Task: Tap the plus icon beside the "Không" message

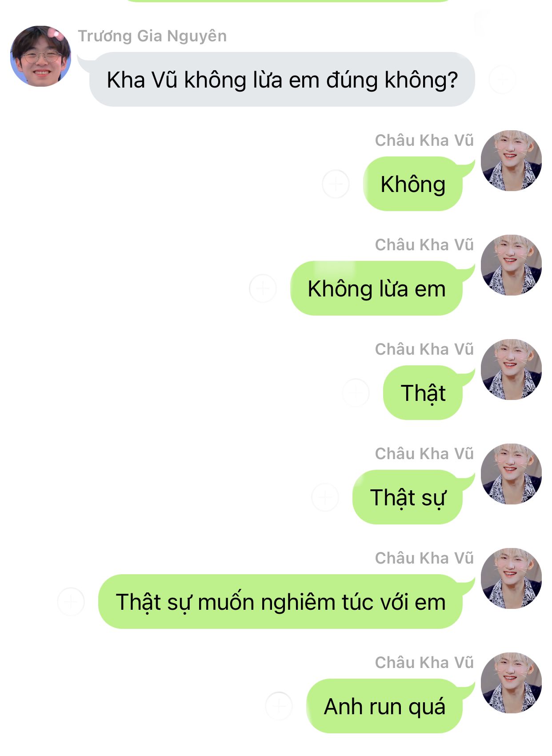Action: click(x=336, y=184)
